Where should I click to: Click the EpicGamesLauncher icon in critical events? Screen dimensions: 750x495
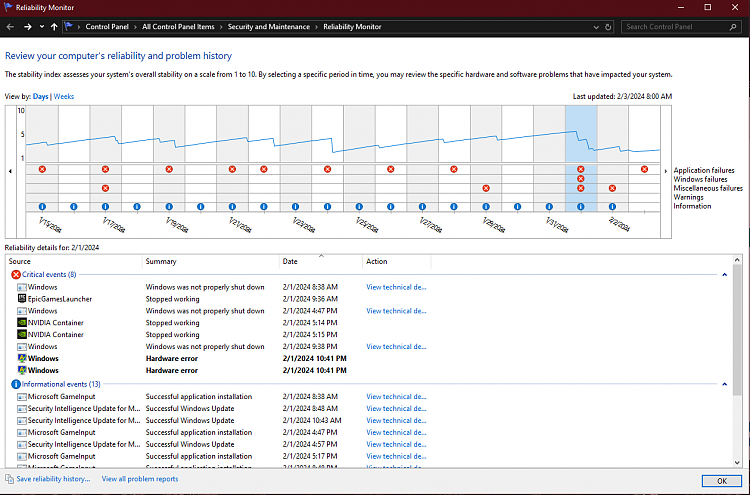point(21,299)
